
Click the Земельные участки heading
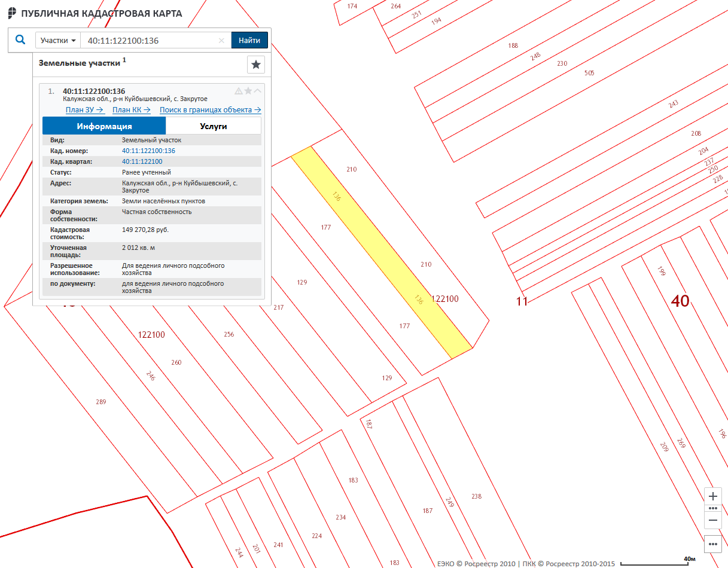tap(80, 63)
